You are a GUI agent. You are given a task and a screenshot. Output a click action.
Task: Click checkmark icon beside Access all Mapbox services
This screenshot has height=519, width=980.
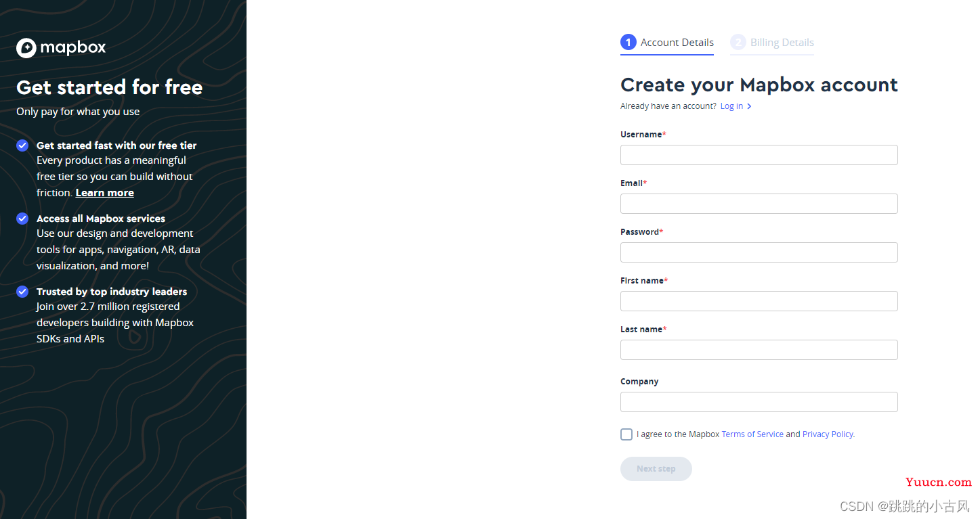[22, 219]
